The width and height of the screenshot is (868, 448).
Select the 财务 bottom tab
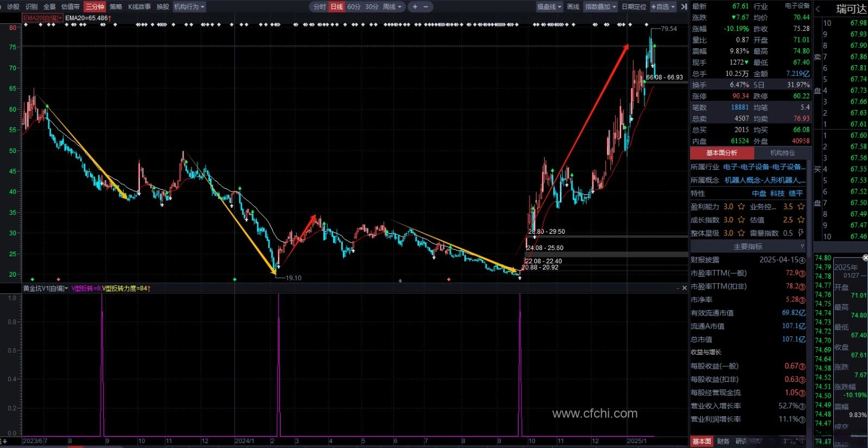tap(723, 441)
